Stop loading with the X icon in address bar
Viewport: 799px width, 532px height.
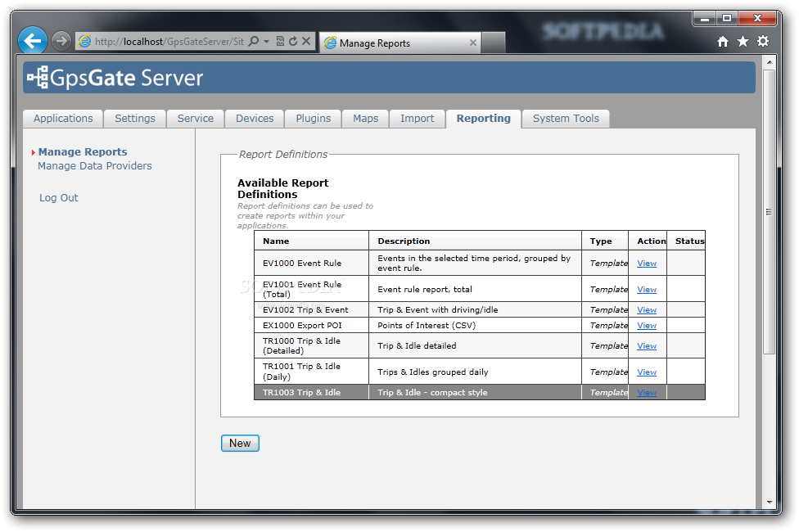pos(305,41)
